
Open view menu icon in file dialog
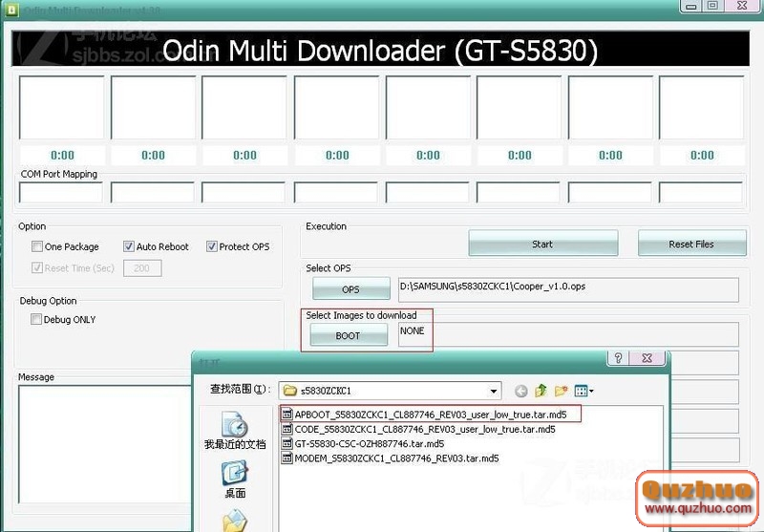[584, 391]
